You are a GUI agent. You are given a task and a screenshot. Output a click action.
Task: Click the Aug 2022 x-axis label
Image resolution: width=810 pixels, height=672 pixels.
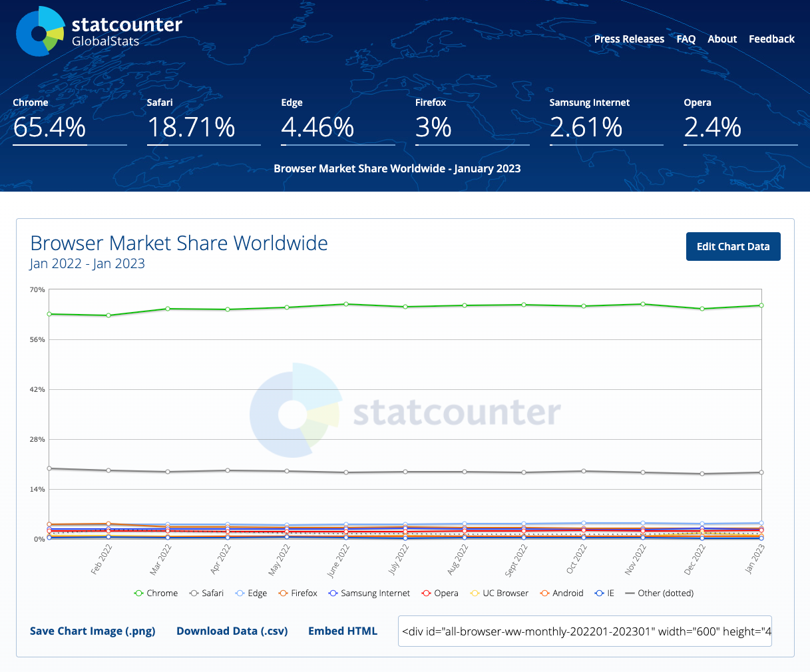(x=458, y=560)
